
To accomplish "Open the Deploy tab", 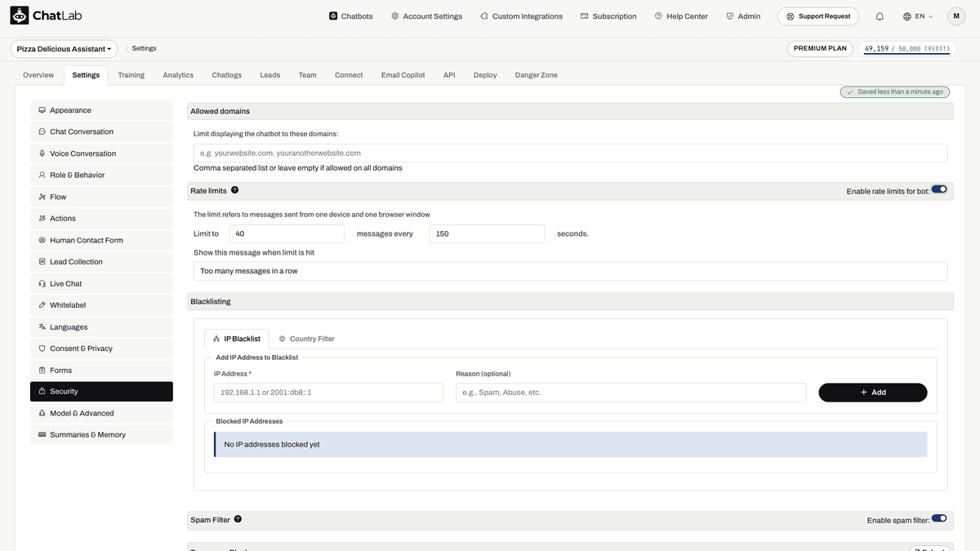I will tap(485, 75).
